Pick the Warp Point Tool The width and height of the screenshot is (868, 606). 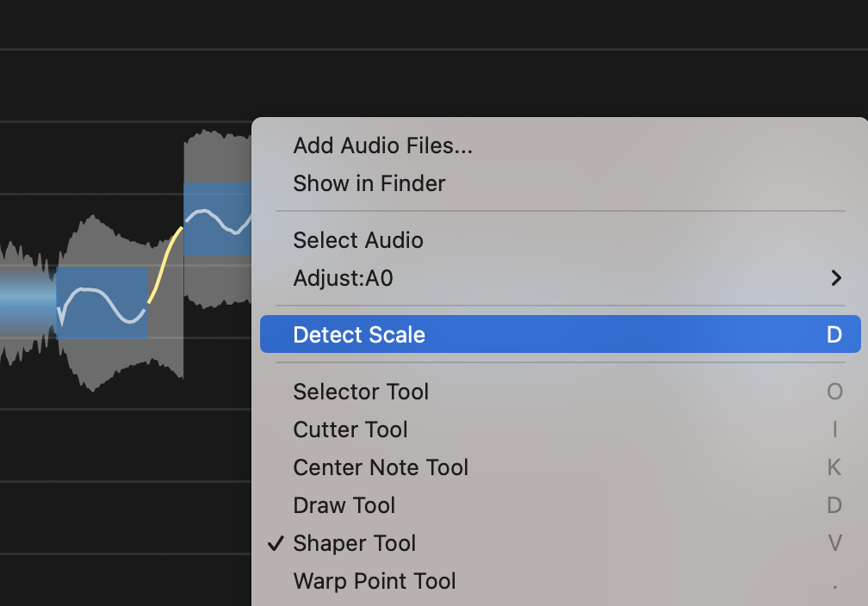pos(374,581)
